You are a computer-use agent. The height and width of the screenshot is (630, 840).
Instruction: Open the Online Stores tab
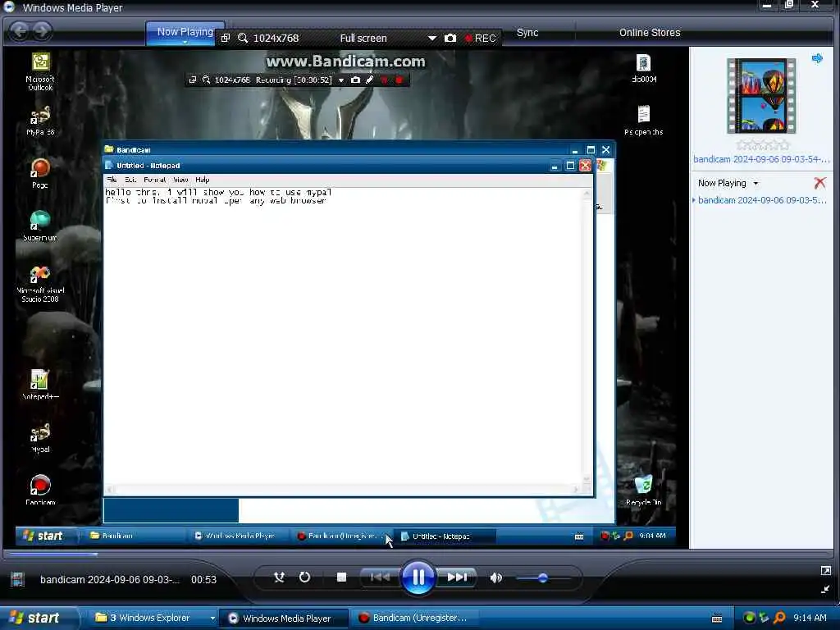click(650, 33)
